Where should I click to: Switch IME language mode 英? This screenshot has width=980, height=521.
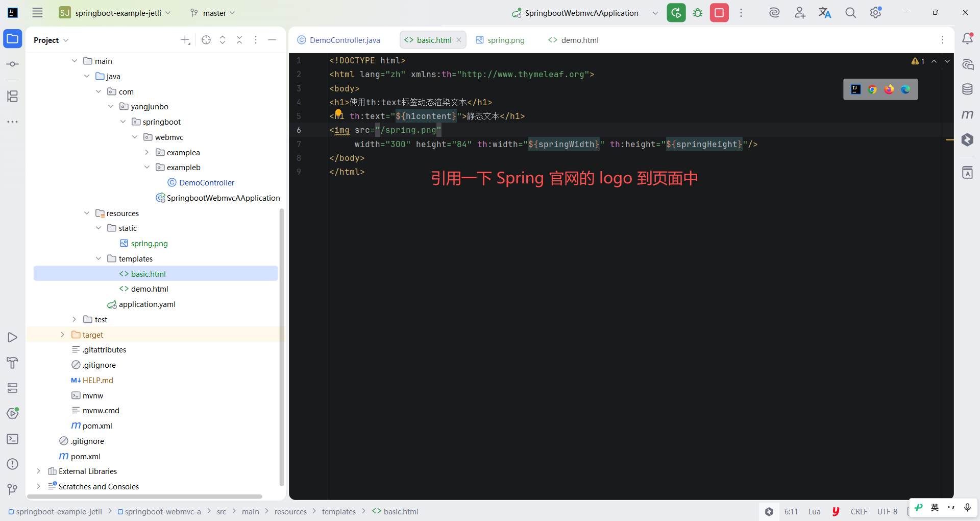935,507
